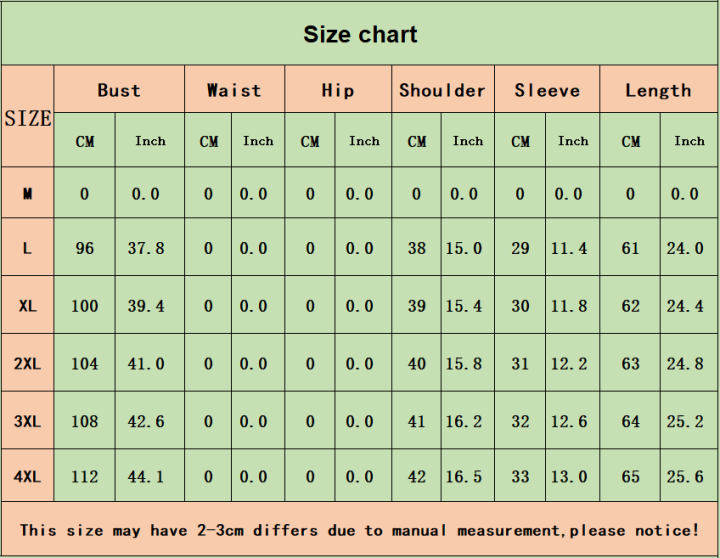Select the Shoulder column header

(442, 90)
